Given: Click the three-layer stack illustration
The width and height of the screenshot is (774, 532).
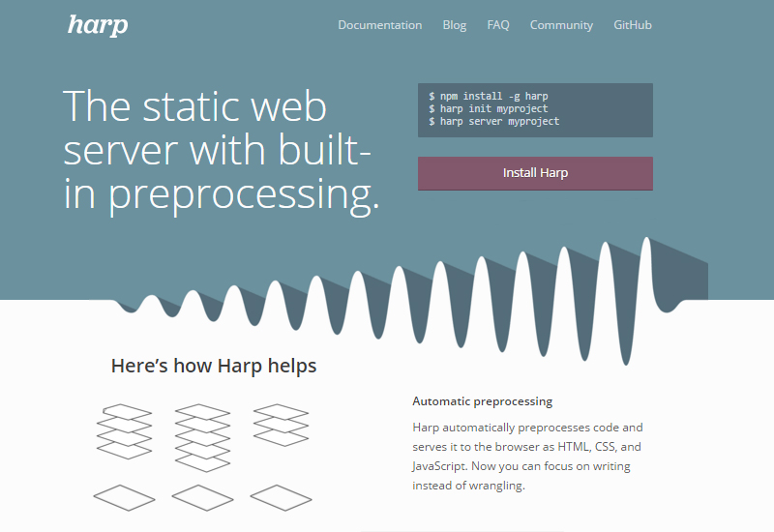Looking at the screenshot, I should [x=281, y=425].
